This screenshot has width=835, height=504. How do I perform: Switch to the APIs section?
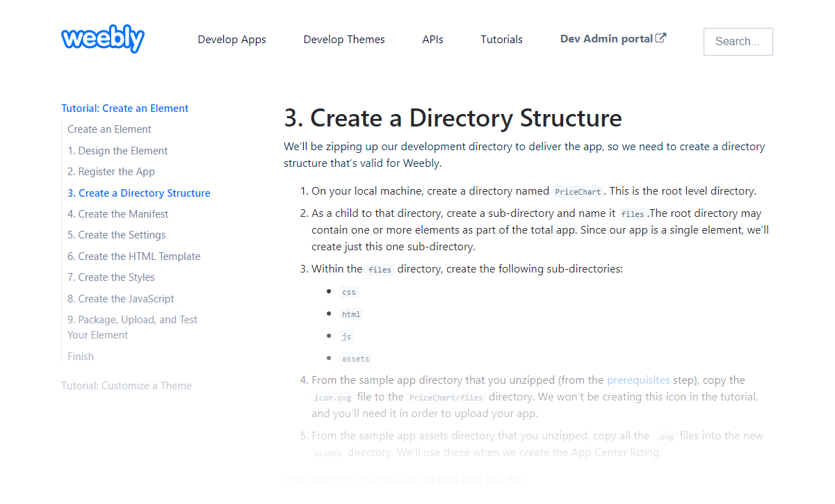pyautogui.click(x=432, y=40)
